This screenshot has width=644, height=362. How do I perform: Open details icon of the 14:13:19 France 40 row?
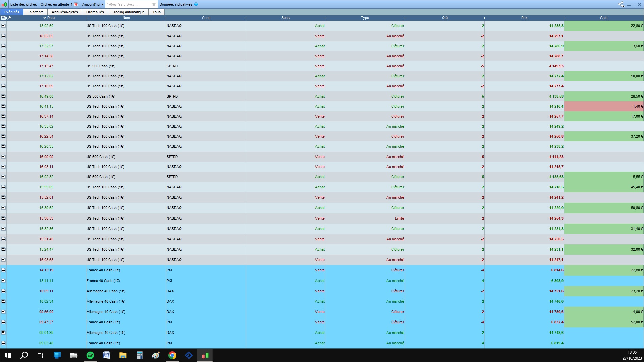click(x=4, y=270)
